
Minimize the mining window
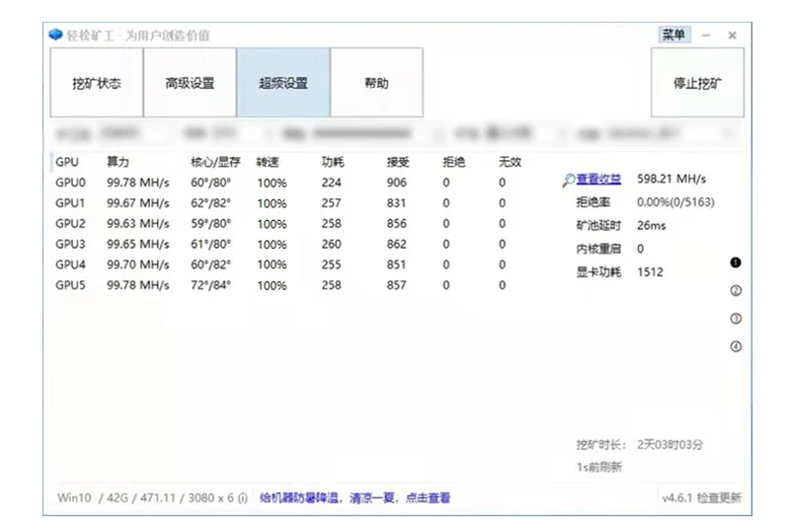coord(706,36)
